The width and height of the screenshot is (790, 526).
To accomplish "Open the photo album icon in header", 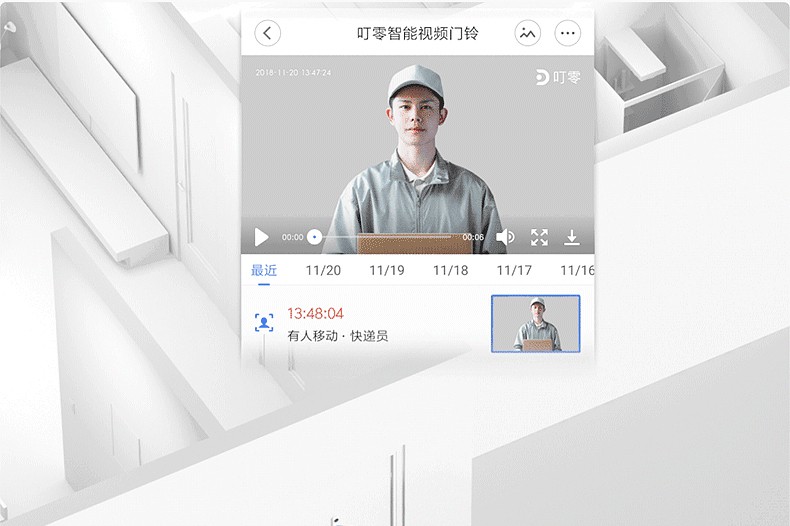I will point(527,33).
